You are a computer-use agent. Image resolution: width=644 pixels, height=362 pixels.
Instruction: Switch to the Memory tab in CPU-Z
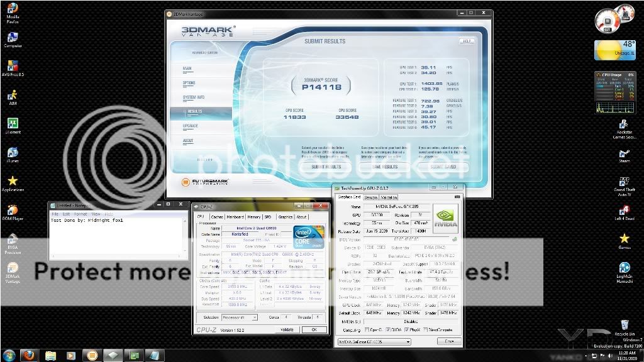254,217
